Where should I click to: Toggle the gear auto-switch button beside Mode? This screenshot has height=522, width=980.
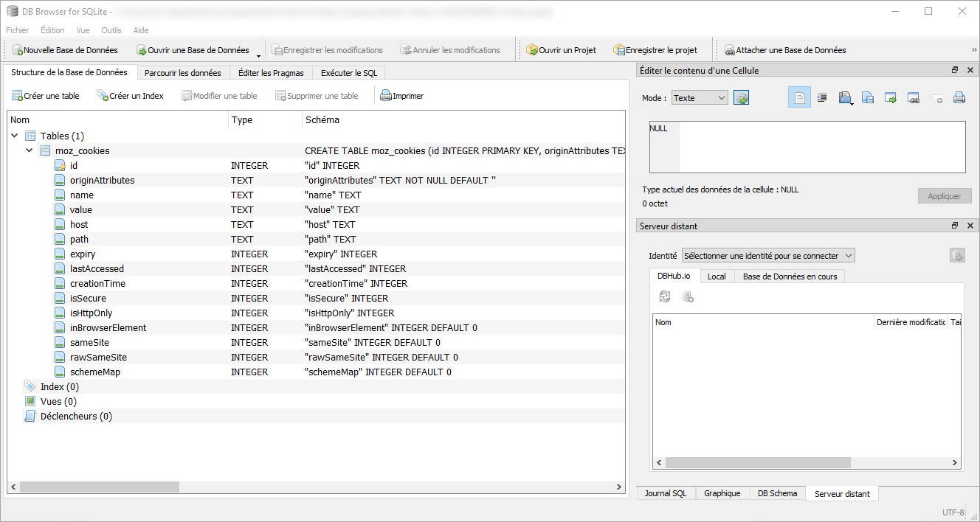741,98
